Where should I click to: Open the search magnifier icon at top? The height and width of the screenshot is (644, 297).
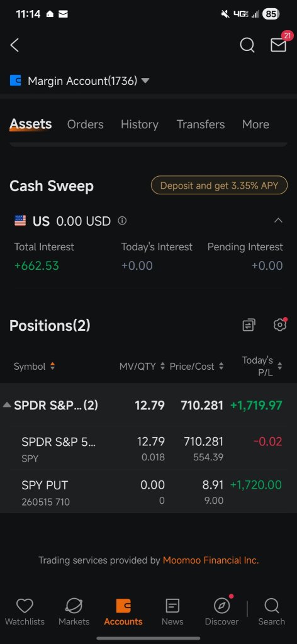click(247, 45)
